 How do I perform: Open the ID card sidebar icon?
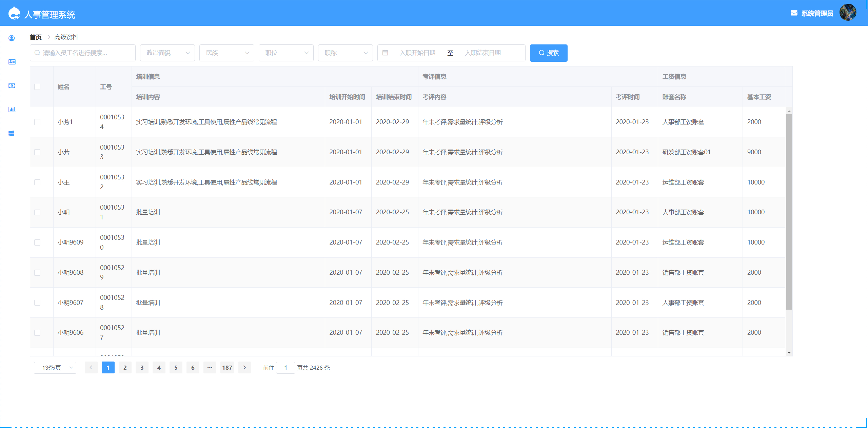[12, 62]
